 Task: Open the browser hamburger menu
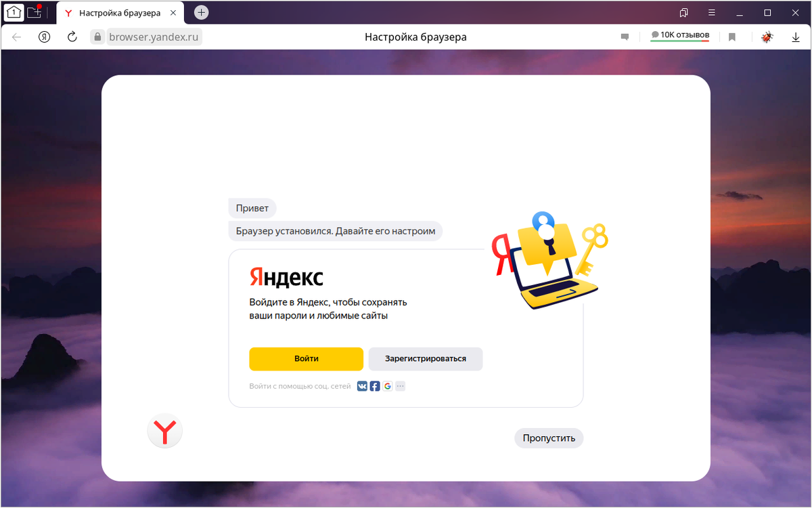tap(711, 12)
